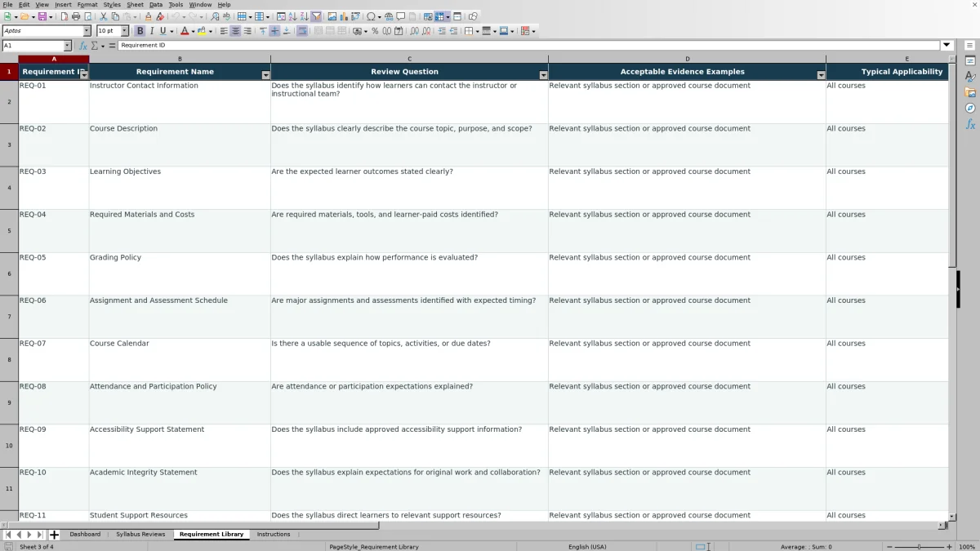Image resolution: width=980 pixels, height=551 pixels.
Task: Toggle Bold formatting
Action: click(x=140, y=31)
